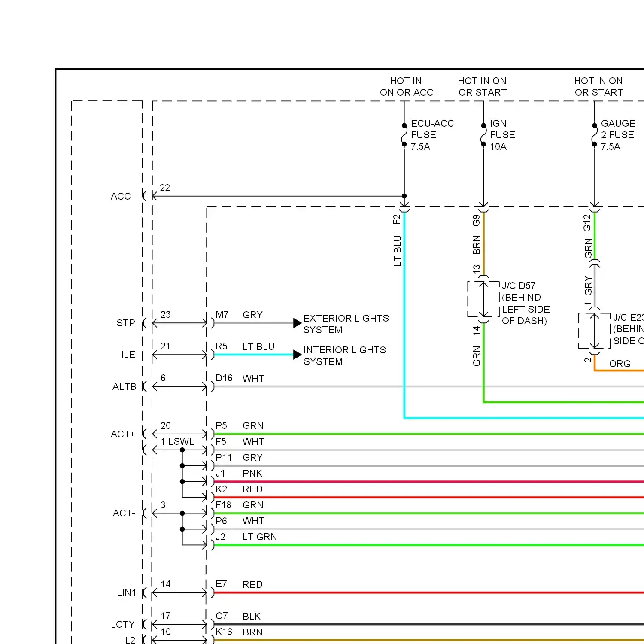Click the IGN fuse symbol
The width and height of the screenshot is (644, 644).
pos(483,135)
